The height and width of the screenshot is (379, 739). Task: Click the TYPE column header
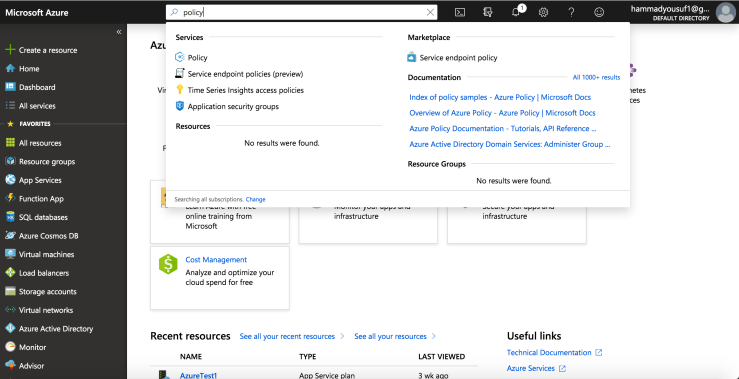coord(308,357)
